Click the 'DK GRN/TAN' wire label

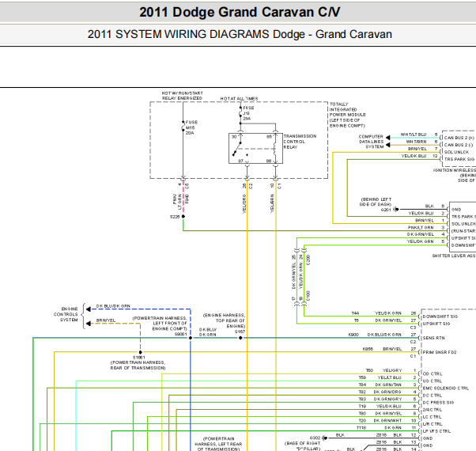388,385
